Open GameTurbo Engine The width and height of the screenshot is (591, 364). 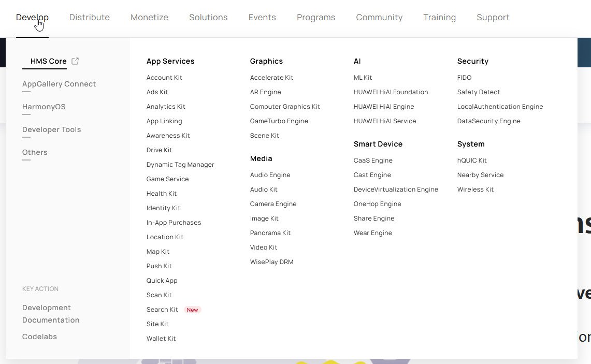(x=279, y=121)
